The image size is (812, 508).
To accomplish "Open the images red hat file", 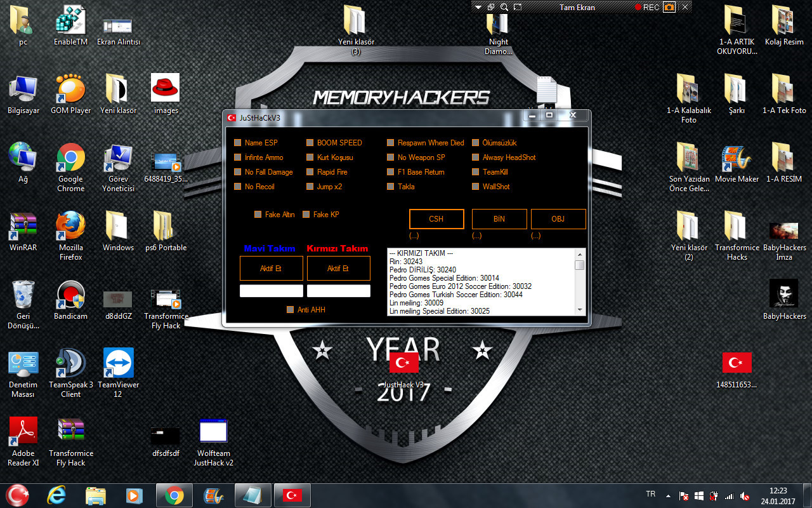I will pos(166,94).
